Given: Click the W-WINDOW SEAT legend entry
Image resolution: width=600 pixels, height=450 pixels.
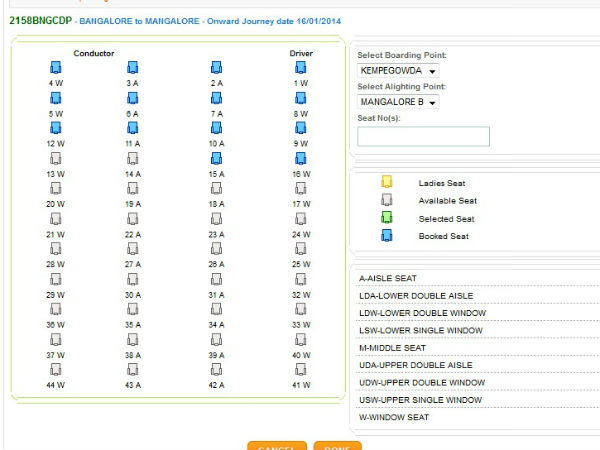Looking at the screenshot, I should point(393,417).
